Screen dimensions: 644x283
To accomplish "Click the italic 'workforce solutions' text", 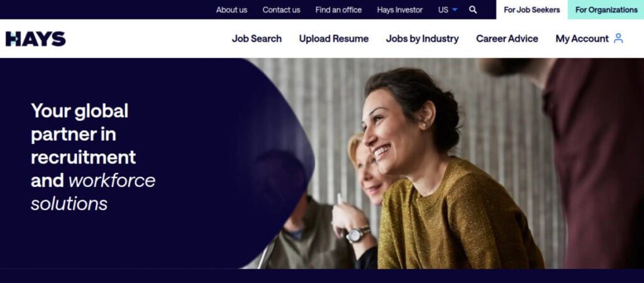I will [x=93, y=192].
